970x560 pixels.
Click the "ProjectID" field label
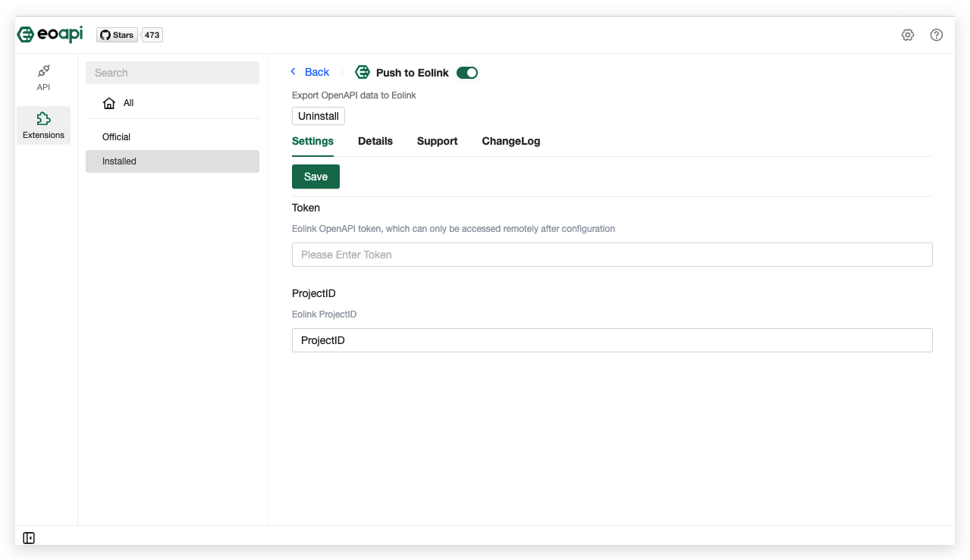click(314, 293)
